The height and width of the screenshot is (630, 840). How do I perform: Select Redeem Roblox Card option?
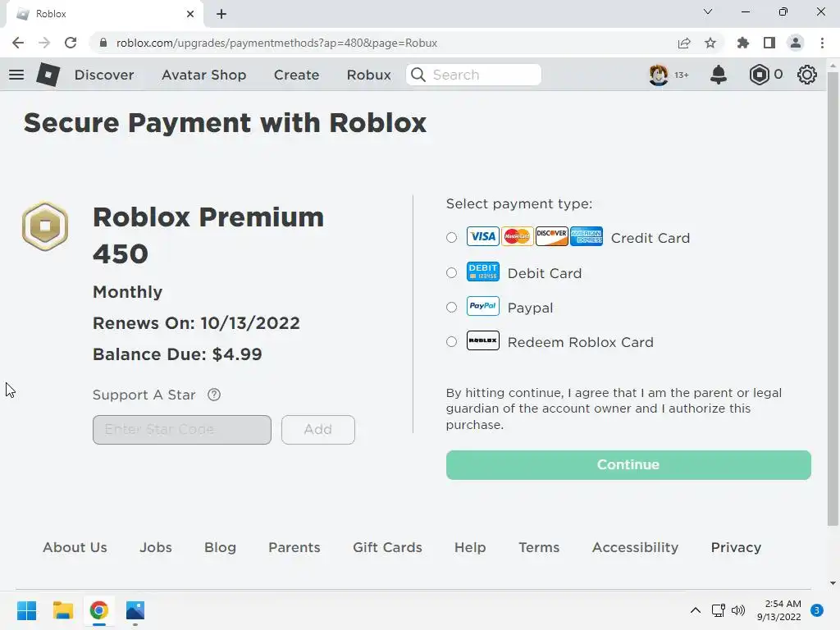pyautogui.click(x=452, y=341)
